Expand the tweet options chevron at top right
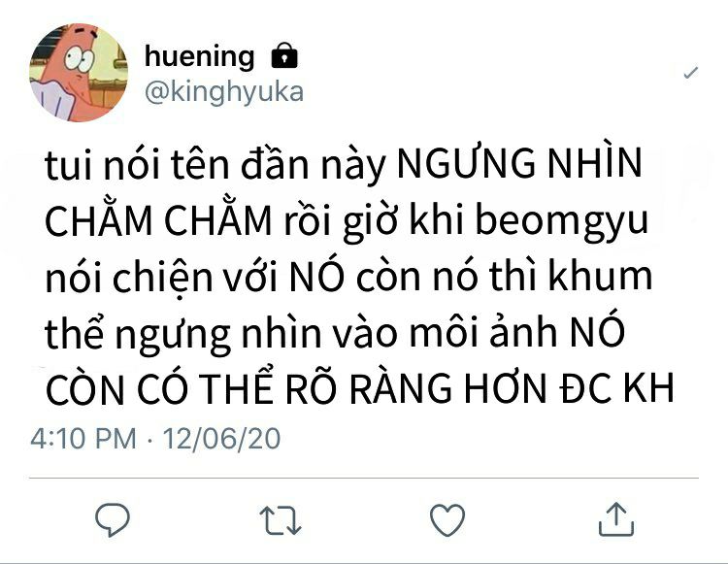 tap(691, 73)
